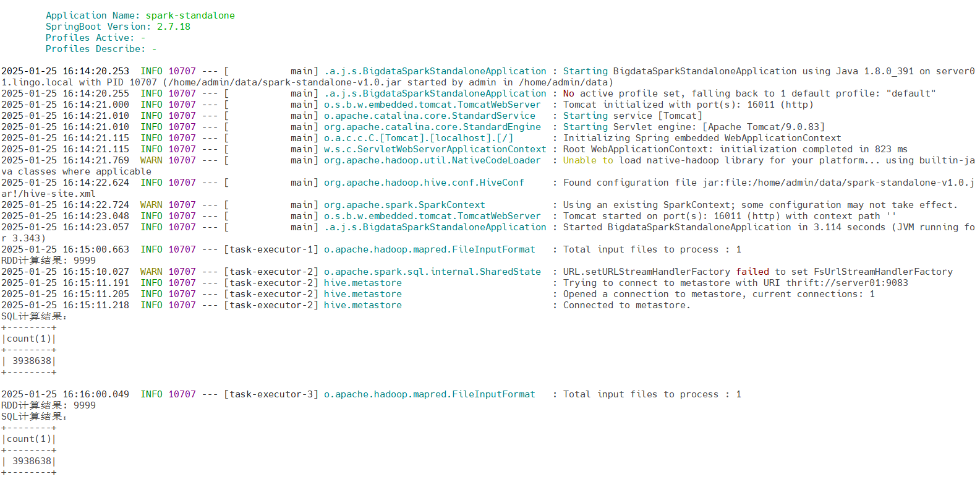Click the red 'failed' word in log
This screenshot has width=980, height=484.
click(x=752, y=272)
